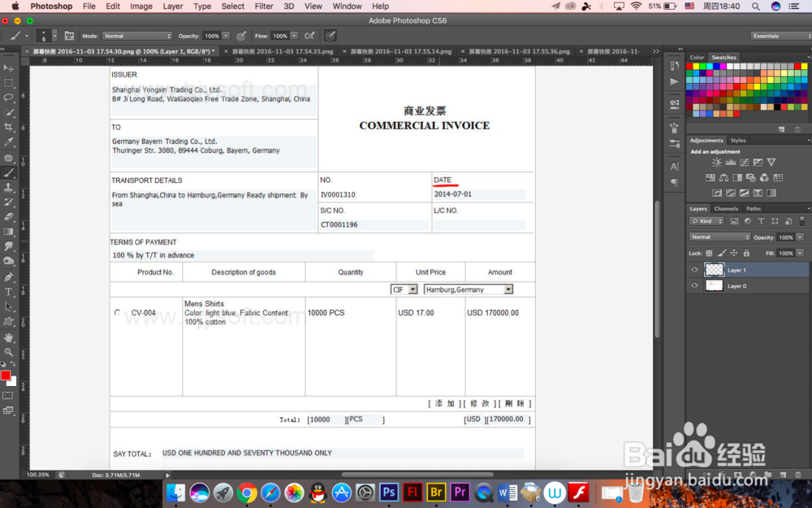Pick the yellow swatch in top row
812x508 pixels.
(696, 67)
